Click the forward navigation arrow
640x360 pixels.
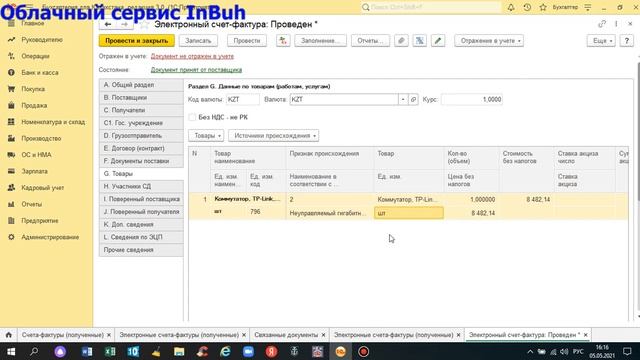(x=124, y=24)
